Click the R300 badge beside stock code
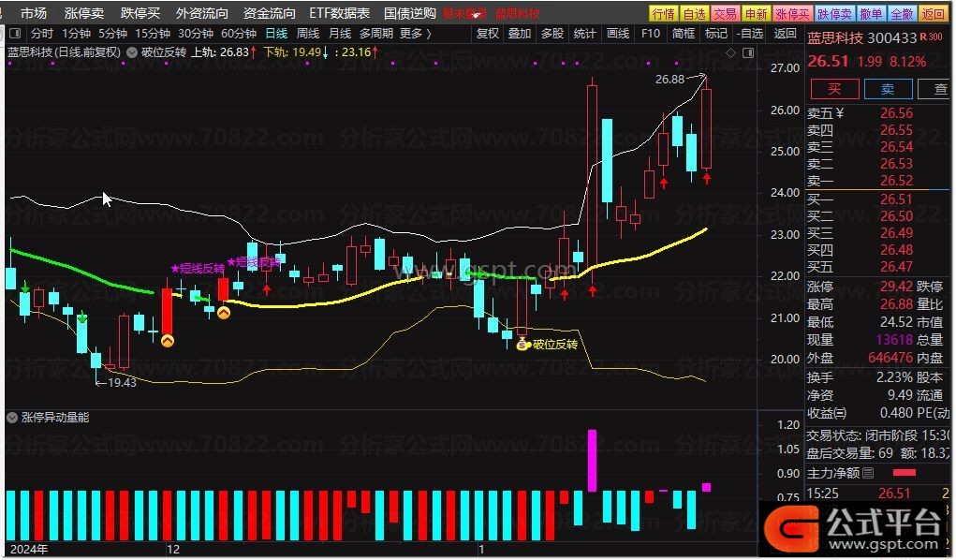956x560 pixels. click(931, 37)
